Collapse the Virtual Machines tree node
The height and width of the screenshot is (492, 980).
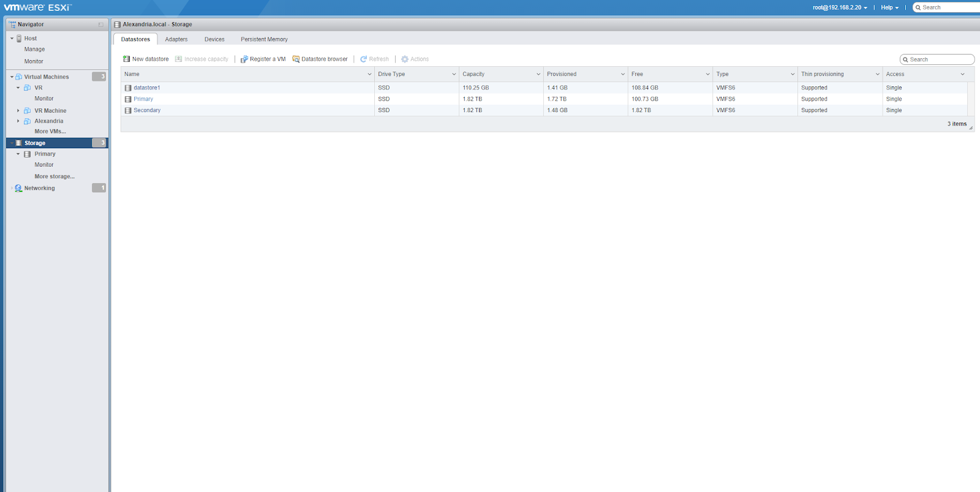tap(12, 77)
